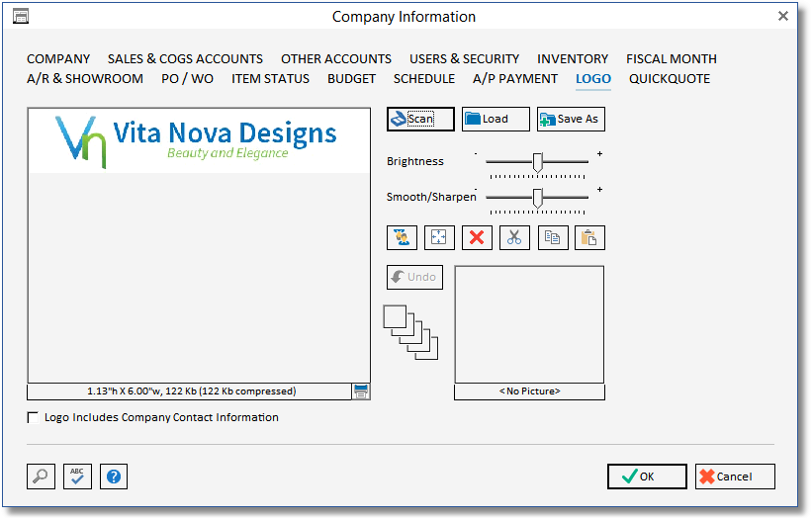Copy the image to clipboard
Screen dimensions: 812x521
coord(553,237)
